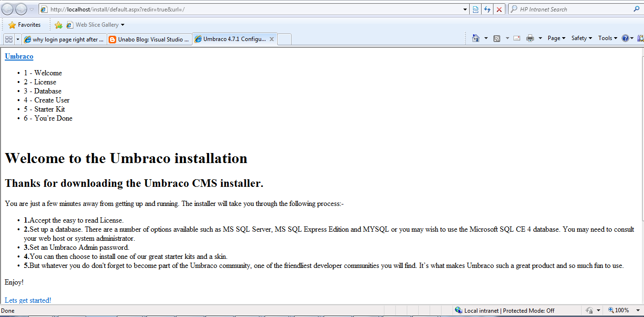The image size is (644, 317).
Task: Switch to the Unabo Blog tab
Action: point(149,40)
